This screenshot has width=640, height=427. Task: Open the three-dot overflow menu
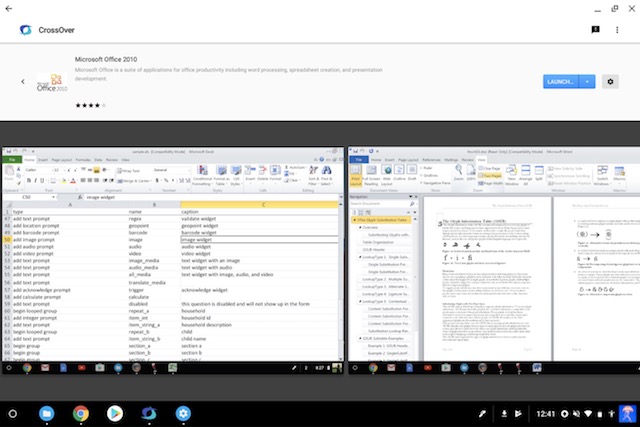pyautogui.click(x=617, y=30)
